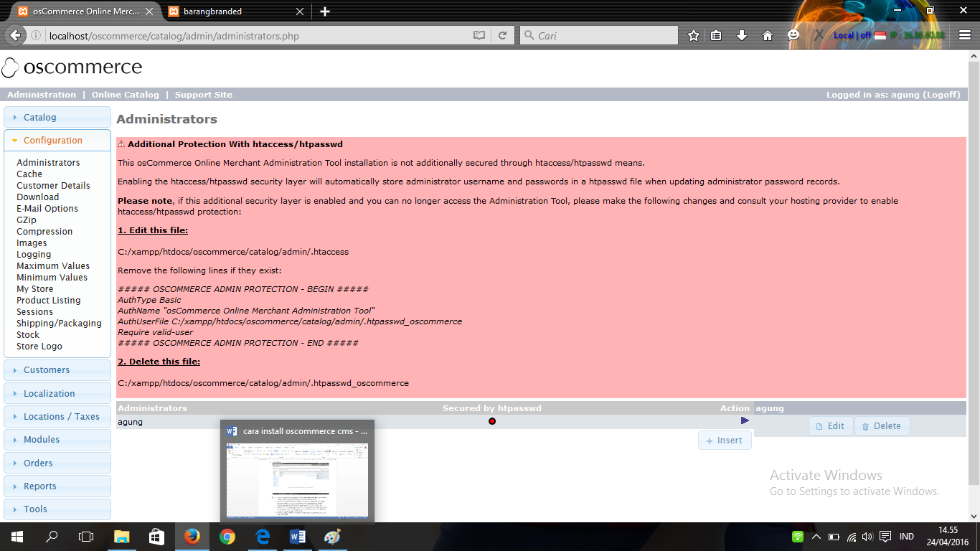Open a new tab with plus icon
Image resolution: width=980 pixels, height=551 pixels.
pos(325,11)
